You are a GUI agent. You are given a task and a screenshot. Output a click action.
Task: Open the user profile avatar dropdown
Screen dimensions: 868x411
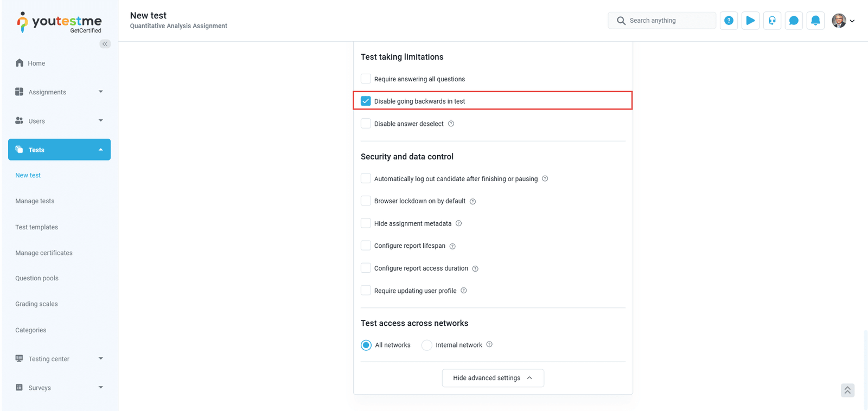[x=843, y=21]
